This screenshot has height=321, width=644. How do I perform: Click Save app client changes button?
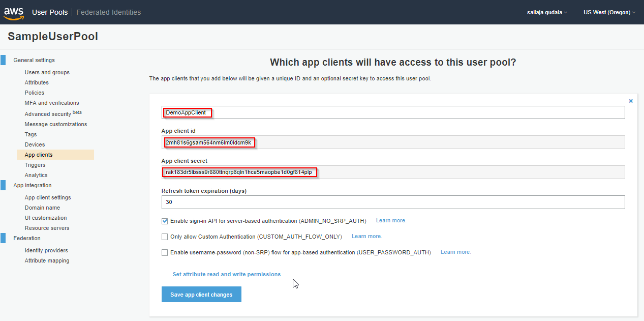(x=201, y=295)
